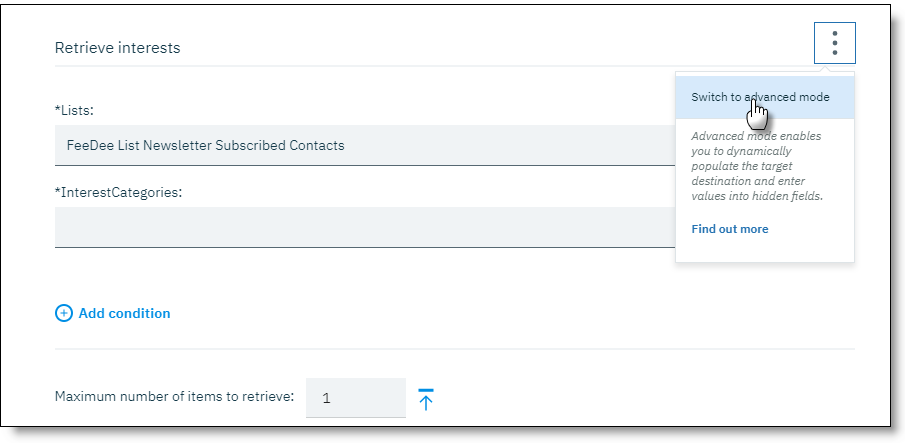
Task: Open the Find out more link
Action: (x=729, y=229)
